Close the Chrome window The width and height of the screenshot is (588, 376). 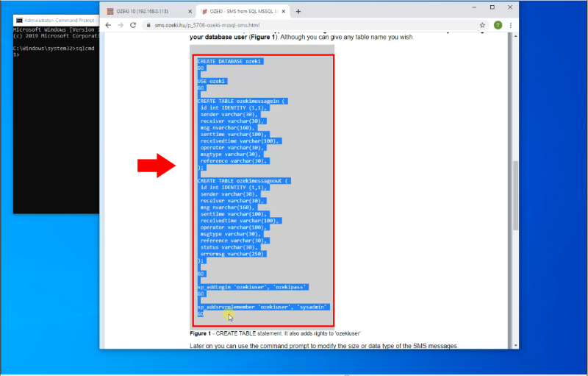510,7
